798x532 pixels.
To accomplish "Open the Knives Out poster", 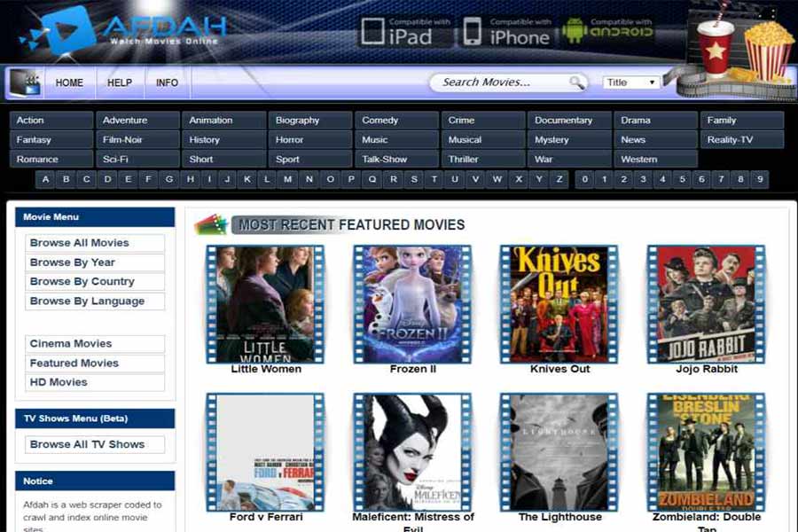I will 559,304.
